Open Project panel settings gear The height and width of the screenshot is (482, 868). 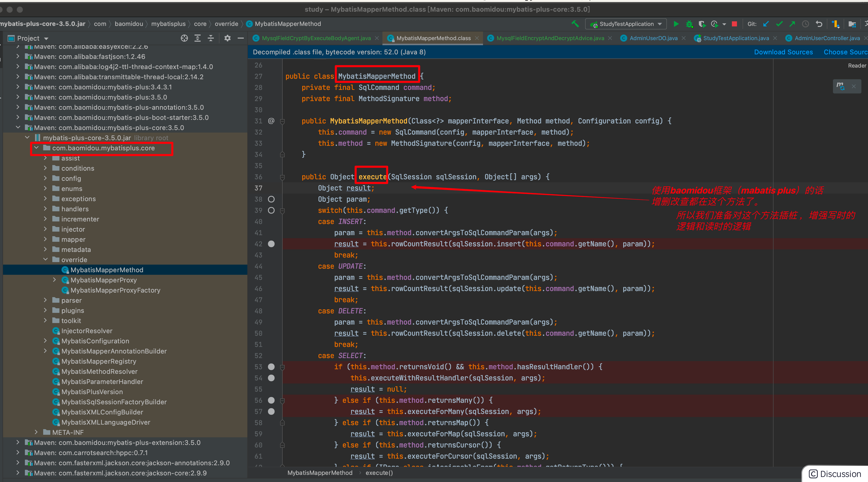[x=228, y=38]
